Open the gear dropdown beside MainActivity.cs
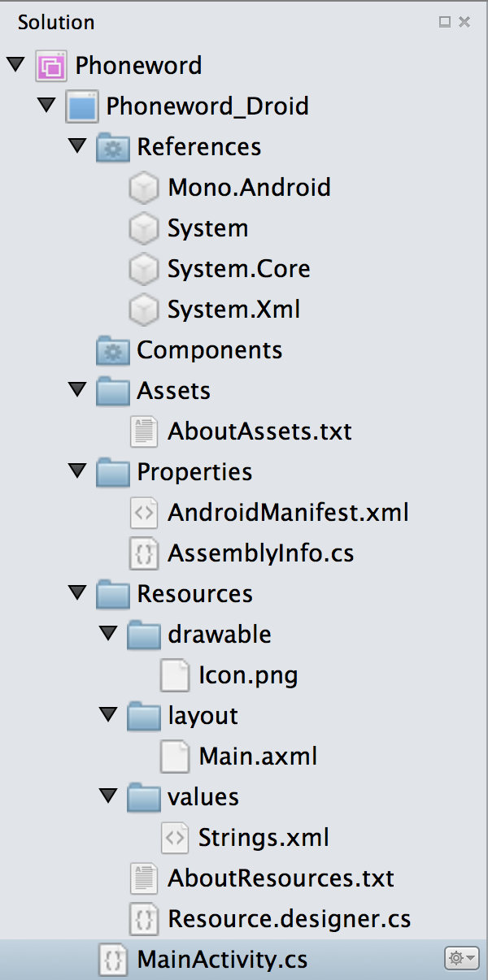488x980 pixels. point(460,959)
